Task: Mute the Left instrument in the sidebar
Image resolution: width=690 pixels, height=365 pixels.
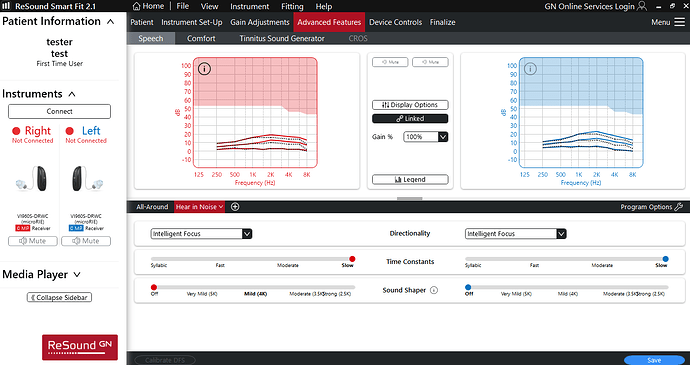Action: (x=86, y=241)
